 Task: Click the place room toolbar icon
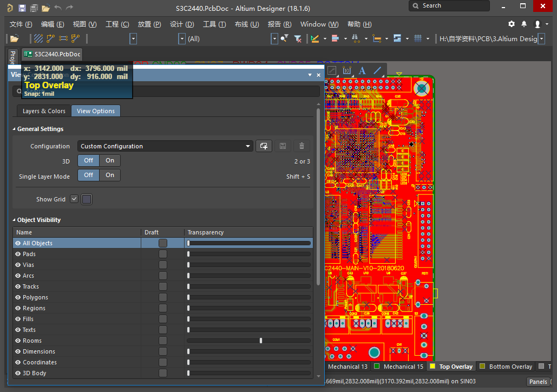point(397,38)
